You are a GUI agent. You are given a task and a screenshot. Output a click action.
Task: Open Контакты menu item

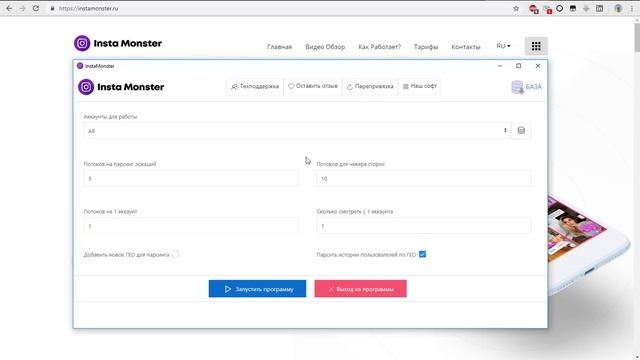pyautogui.click(x=466, y=47)
